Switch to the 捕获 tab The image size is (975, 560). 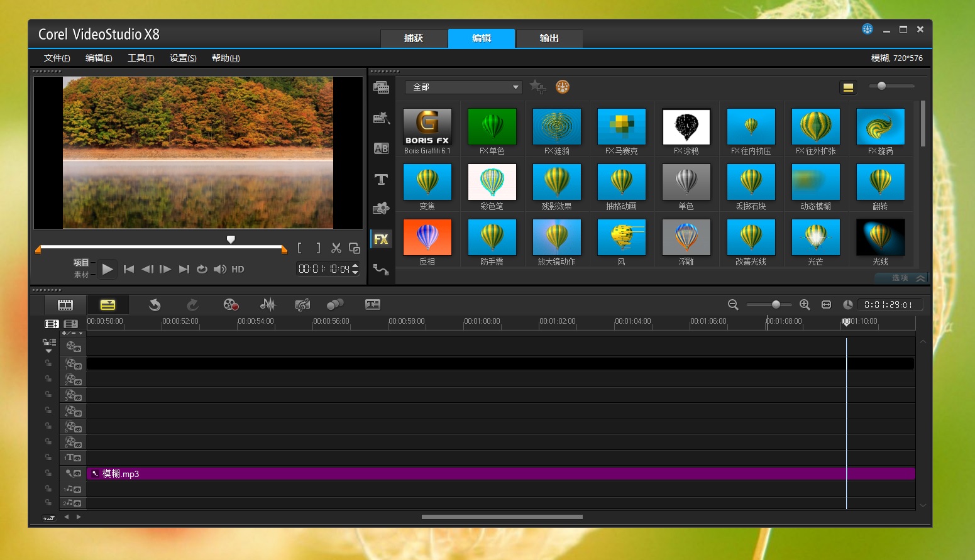tap(414, 38)
